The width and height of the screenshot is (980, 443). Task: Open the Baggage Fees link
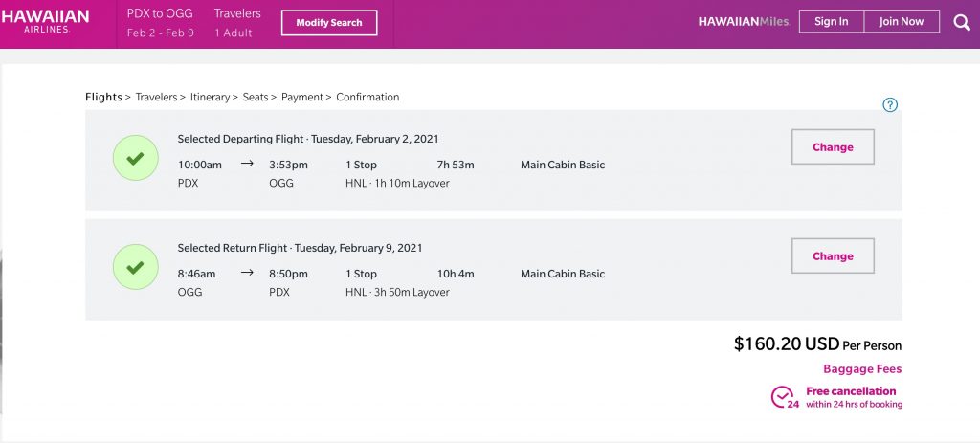[x=862, y=369]
